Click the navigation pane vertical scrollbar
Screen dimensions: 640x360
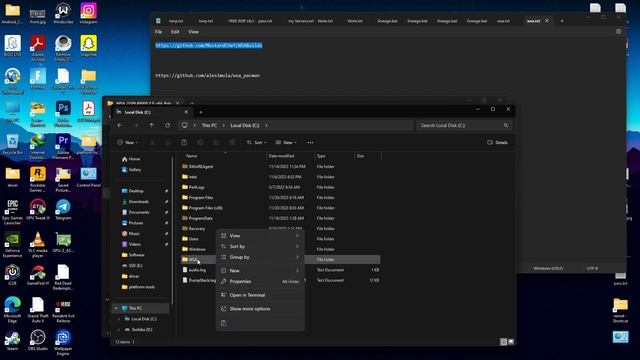pos(173,229)
